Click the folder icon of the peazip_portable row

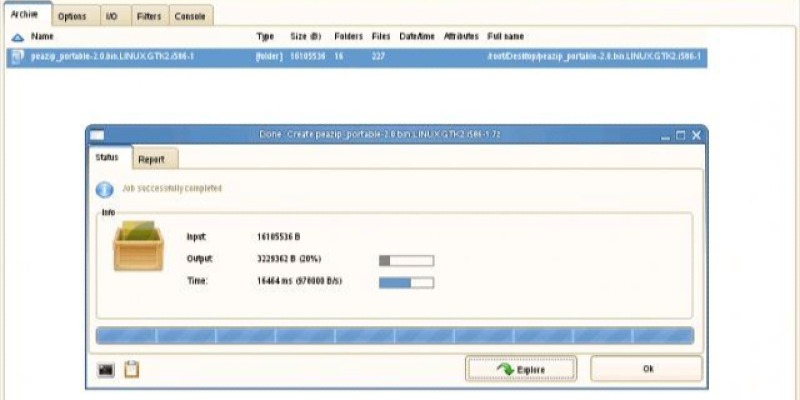[x=17, y=57]
